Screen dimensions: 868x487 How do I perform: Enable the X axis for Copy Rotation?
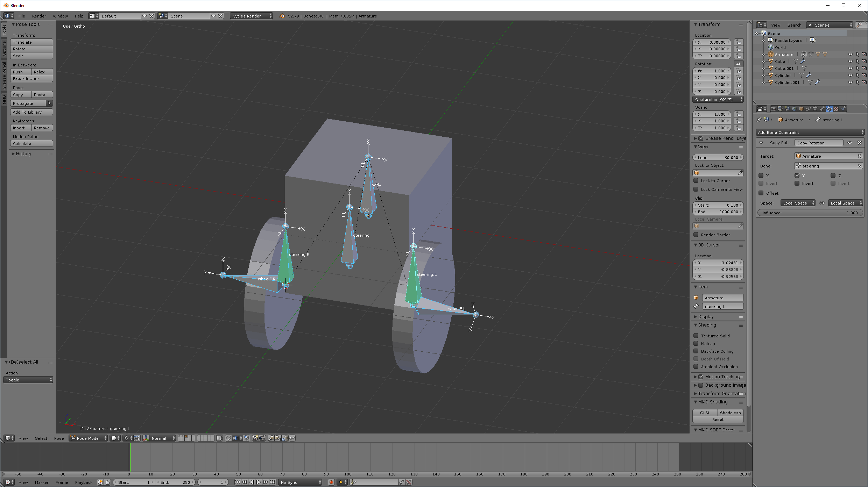761,176
